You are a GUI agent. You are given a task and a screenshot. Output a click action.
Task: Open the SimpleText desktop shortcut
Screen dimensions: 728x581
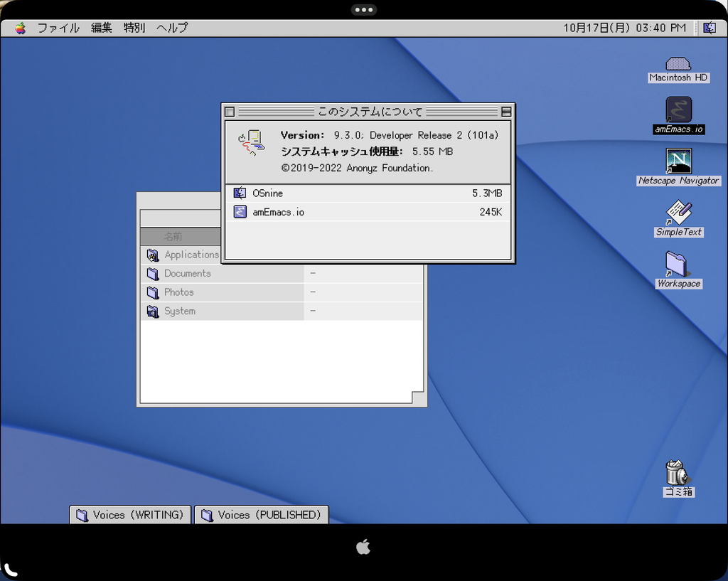coord(678,213)
